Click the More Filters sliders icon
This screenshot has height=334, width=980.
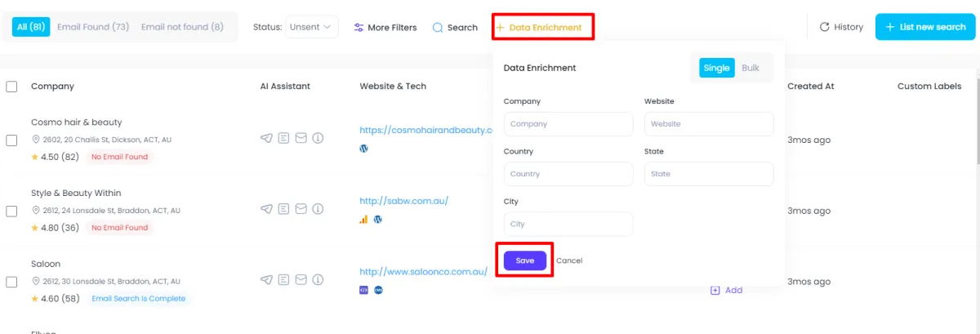pos(359,28)
